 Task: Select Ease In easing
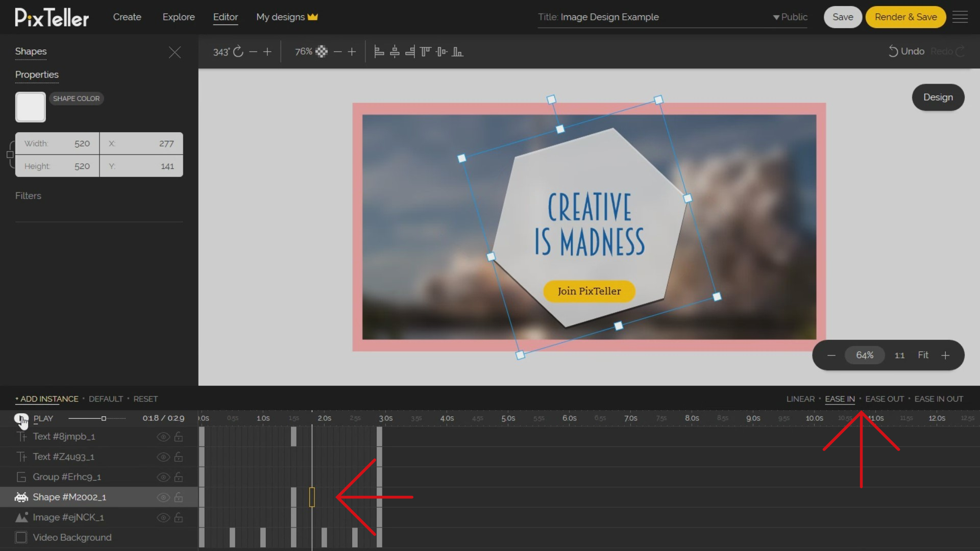[840, 399]
